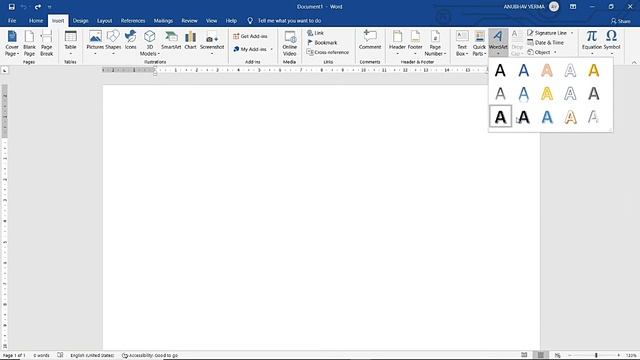Go to the Mailings tab
Viewport: 640px width, 360px height.
point(163,20)
